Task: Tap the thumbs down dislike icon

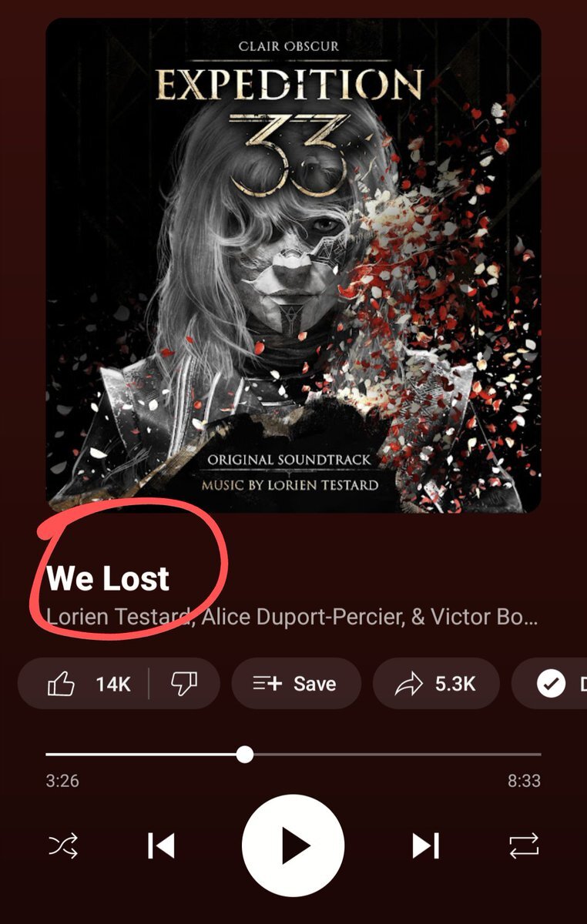Action: point(184,684)
